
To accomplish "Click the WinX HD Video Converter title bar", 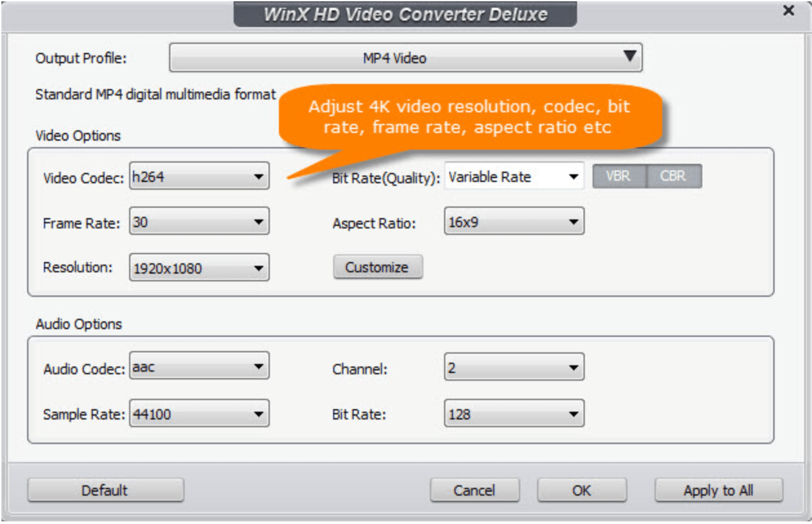I will 405,14.
